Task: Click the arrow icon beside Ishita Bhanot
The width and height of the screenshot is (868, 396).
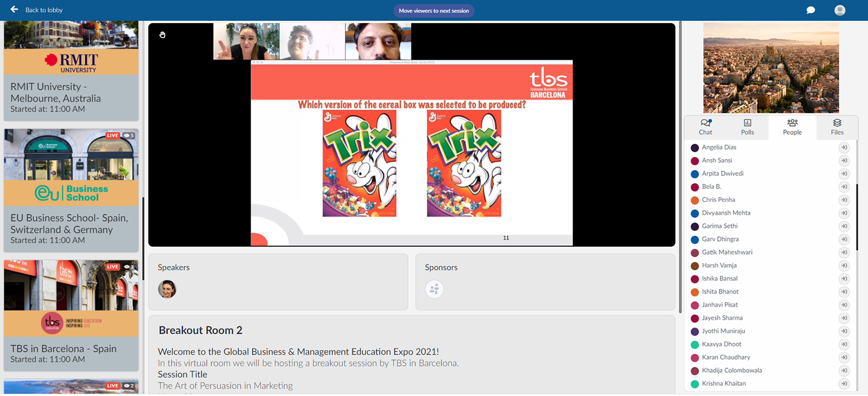Action: pyautogui.click(x=844, y=292)
